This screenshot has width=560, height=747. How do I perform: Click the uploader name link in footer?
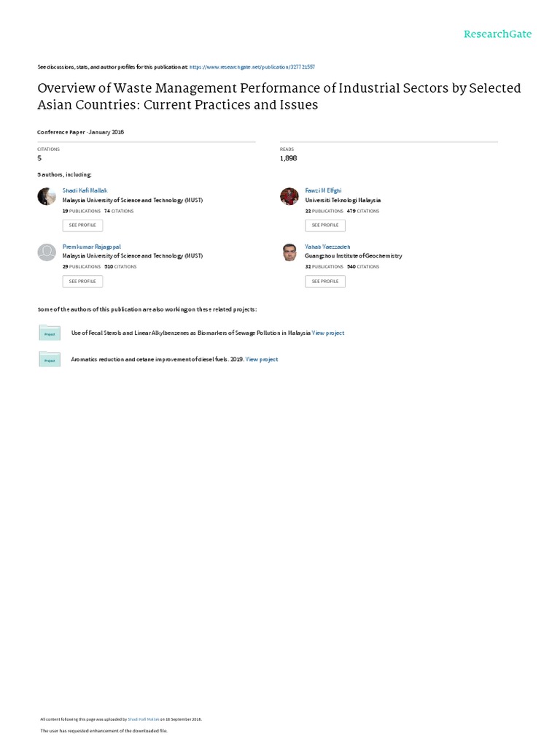[143, 719]
